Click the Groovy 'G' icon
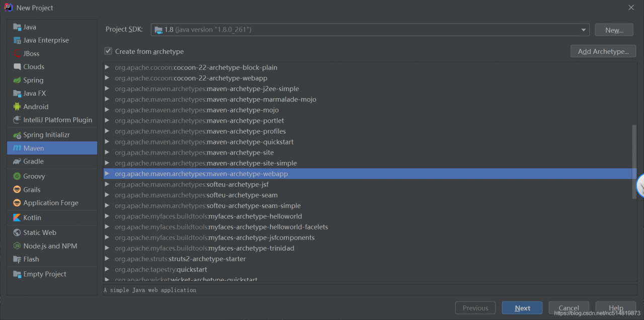The width and height of the screenshot is (644, 320). point(17,177)
